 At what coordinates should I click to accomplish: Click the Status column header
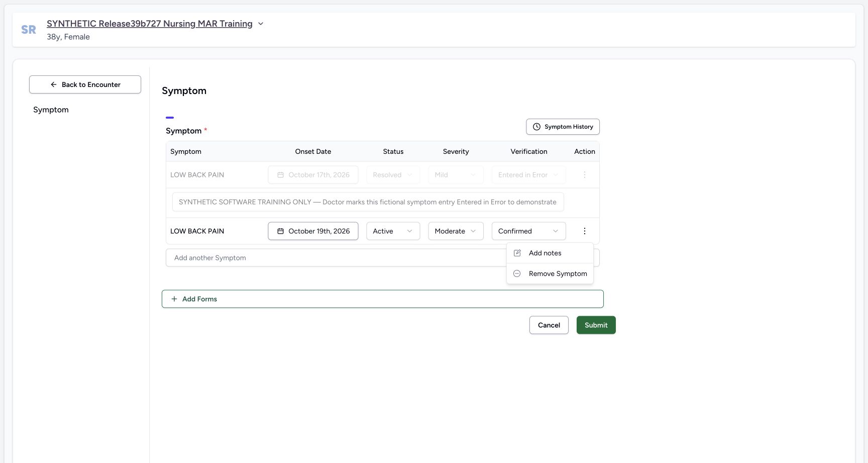(393, 152)
